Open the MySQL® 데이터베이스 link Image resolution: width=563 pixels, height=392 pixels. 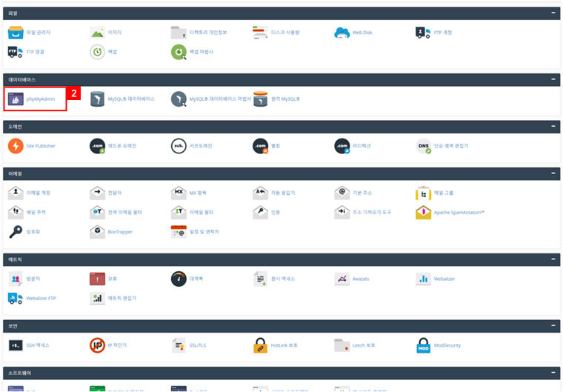(x=131, y=99)
